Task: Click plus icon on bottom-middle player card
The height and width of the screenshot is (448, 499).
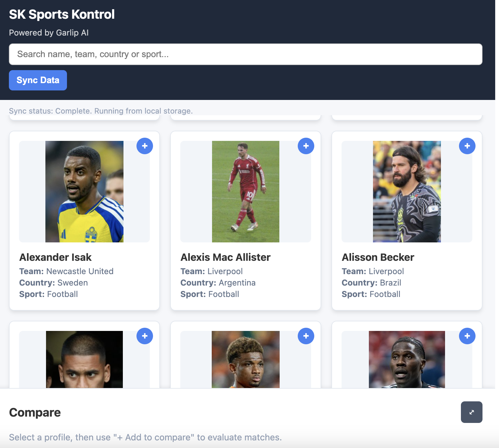Action: coord(306,336)
